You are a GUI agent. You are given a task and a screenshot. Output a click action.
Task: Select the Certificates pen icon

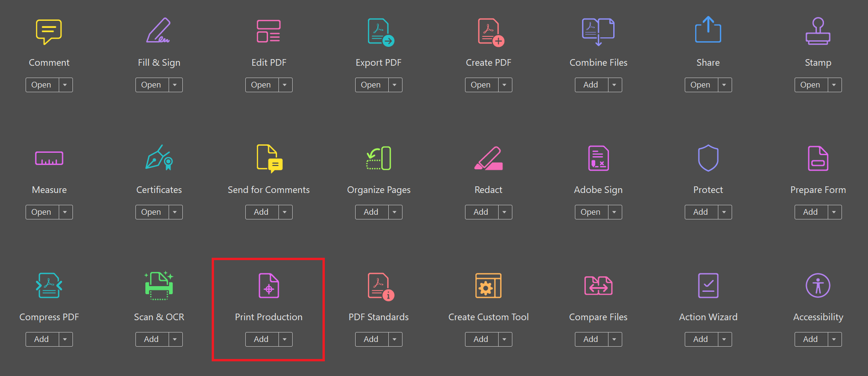click(159, 157)
